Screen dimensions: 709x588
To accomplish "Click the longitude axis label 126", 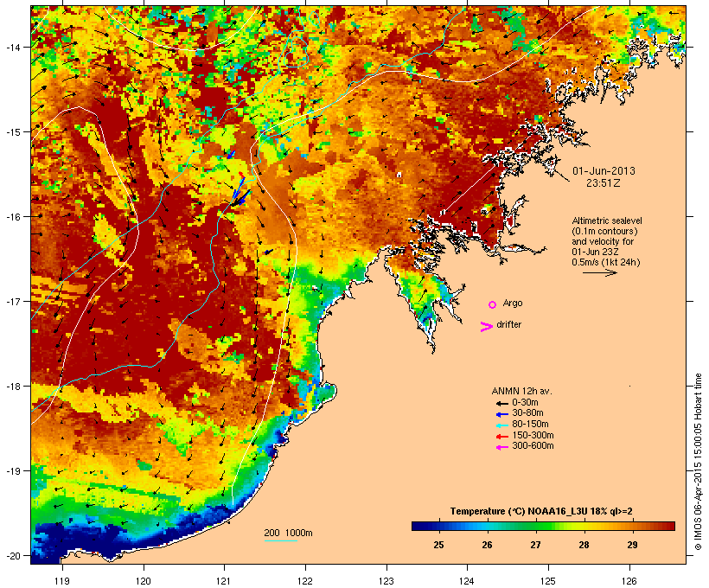I will 629,581.
